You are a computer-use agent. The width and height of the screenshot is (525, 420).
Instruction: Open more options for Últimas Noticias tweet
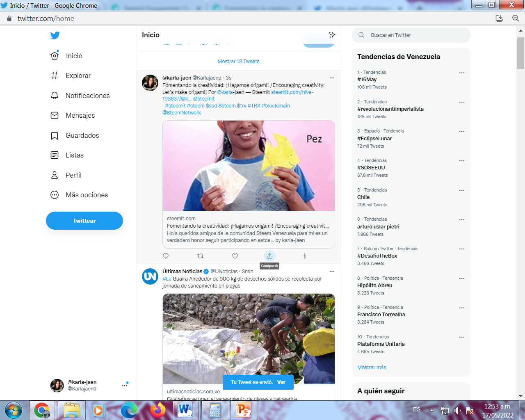tap(332, 272)
